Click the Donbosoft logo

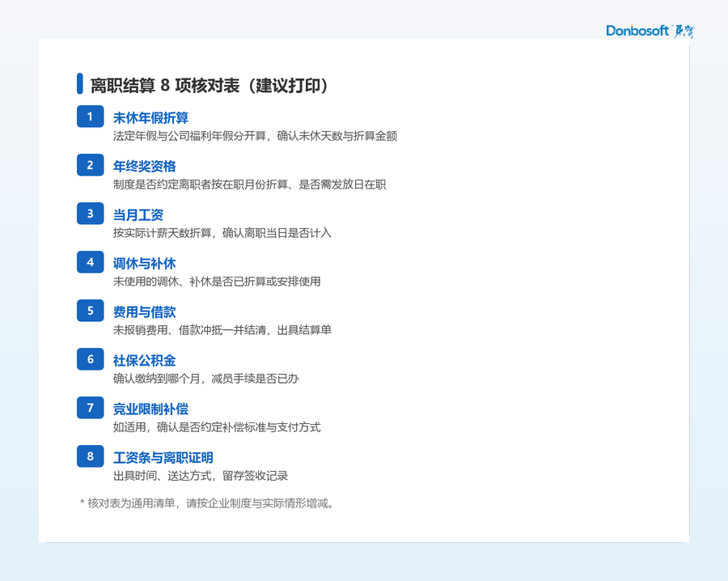(650, 31)
